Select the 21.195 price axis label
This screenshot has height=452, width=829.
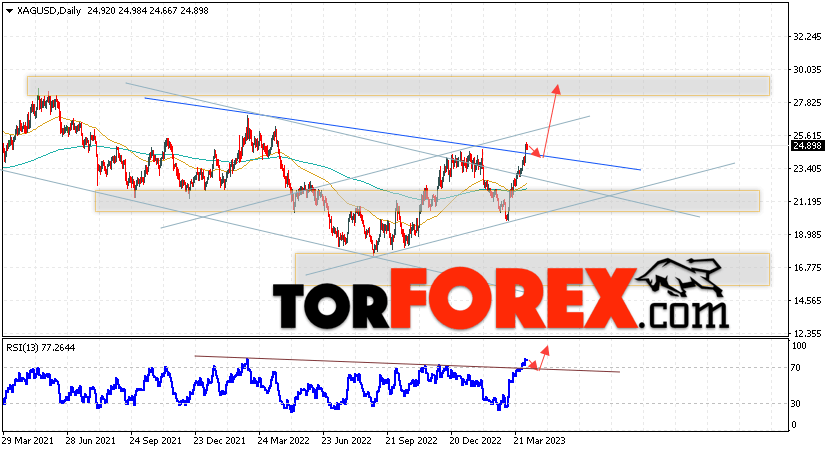(x=807, y=201)
